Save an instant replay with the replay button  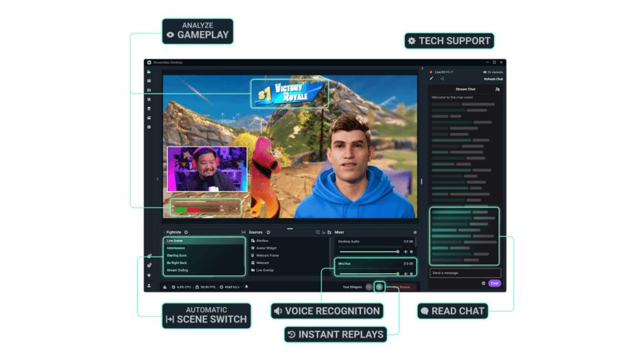coord(379,287)
